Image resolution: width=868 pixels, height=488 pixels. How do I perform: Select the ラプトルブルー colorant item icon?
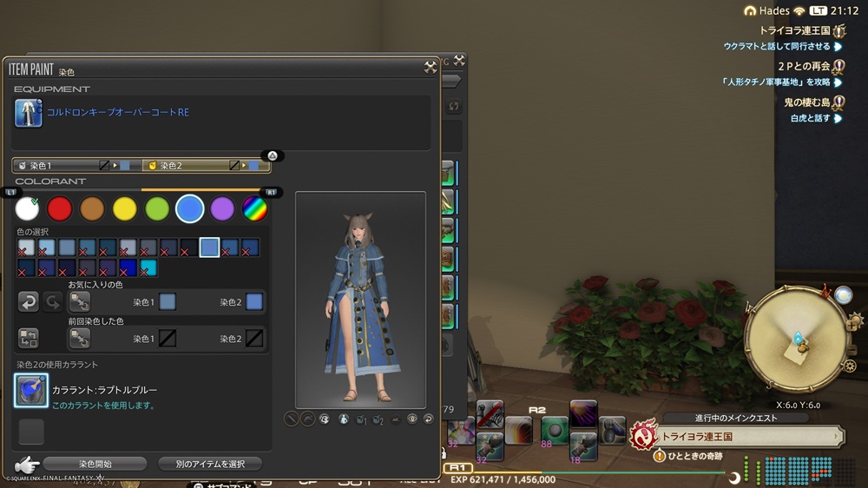tap(31, 390)
